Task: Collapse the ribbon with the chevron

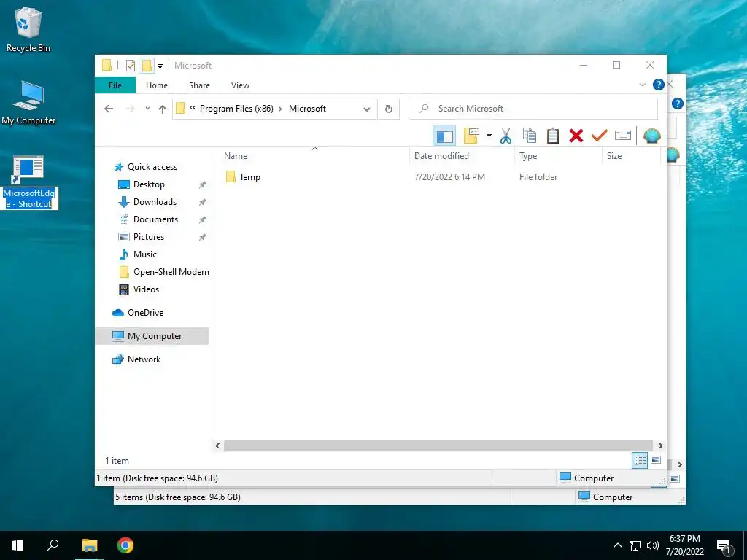Action: tap(642, 85)
